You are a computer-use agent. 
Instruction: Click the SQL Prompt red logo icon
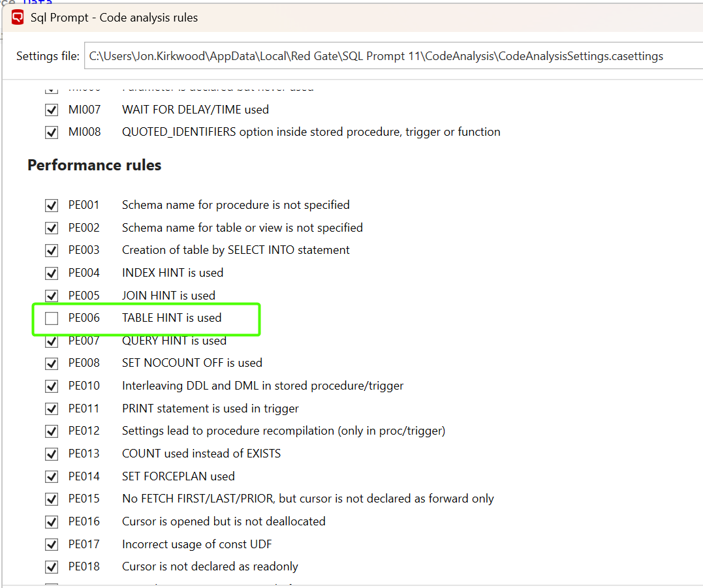[x=18, y=18]
